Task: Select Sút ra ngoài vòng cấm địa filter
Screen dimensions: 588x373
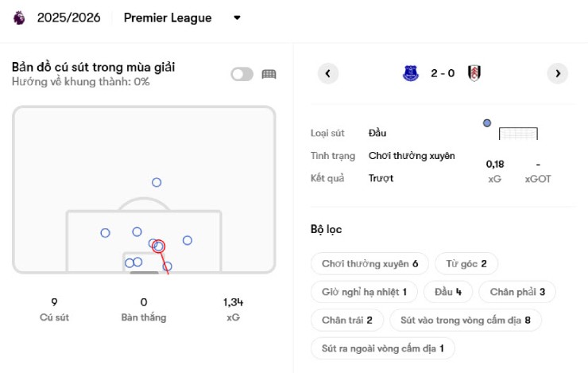Action: pos(382,348)
